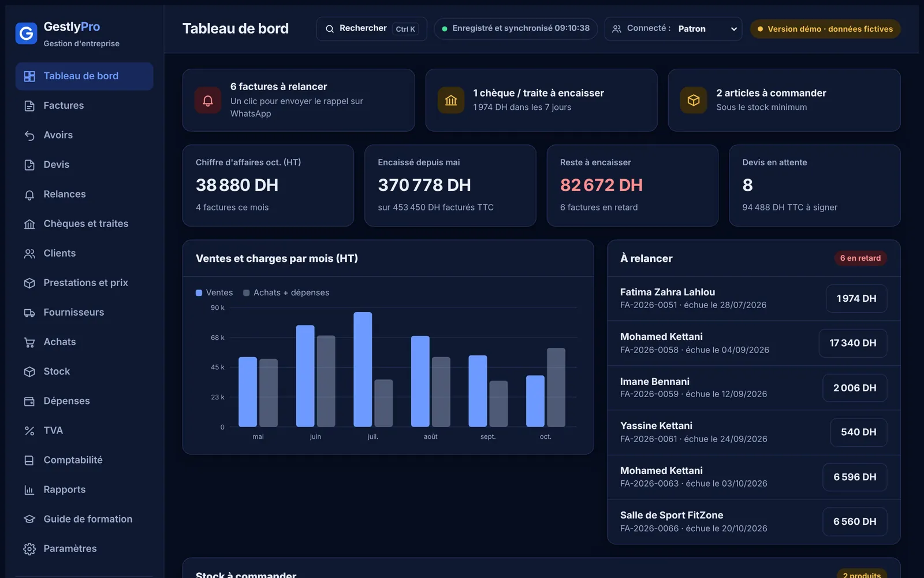
Task: Click the Fournisseurs truck icon
Action: [29, 313]
